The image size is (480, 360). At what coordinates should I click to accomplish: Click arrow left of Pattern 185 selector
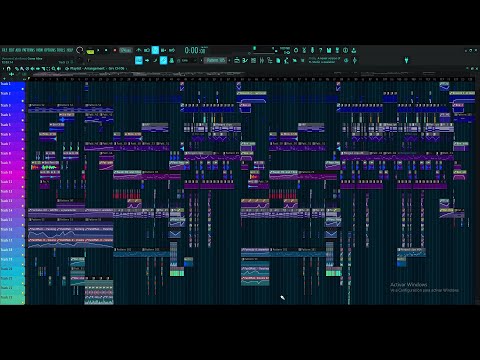(x=201, y=60)
